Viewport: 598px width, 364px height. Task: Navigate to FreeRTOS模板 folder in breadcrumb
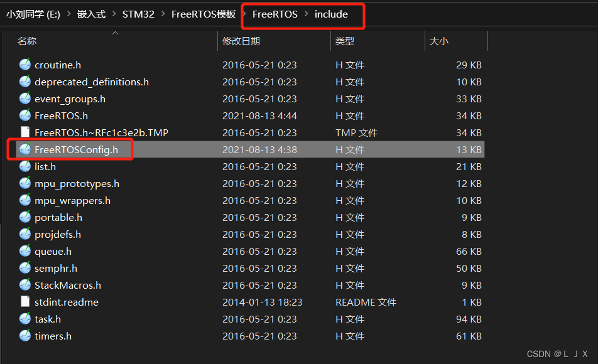point(204,14)
